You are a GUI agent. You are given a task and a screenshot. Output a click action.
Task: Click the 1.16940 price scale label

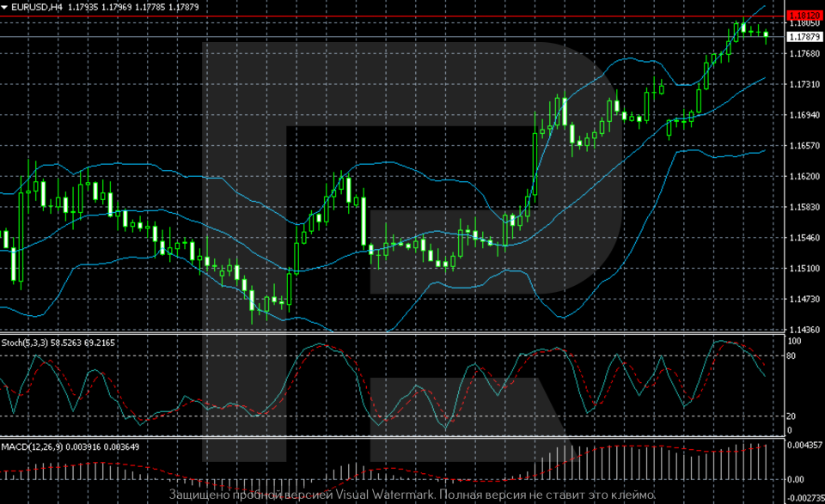(803, 115)
